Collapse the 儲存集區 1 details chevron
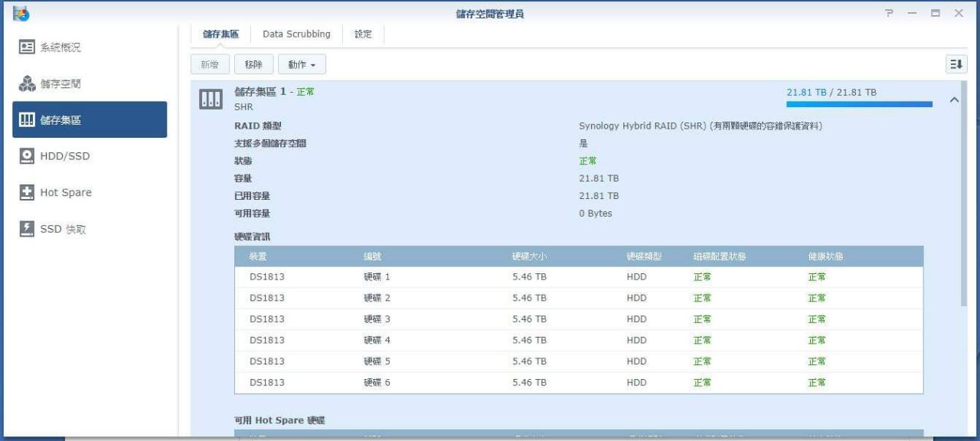This screenshot has width=980, height=441. (954, 100)
